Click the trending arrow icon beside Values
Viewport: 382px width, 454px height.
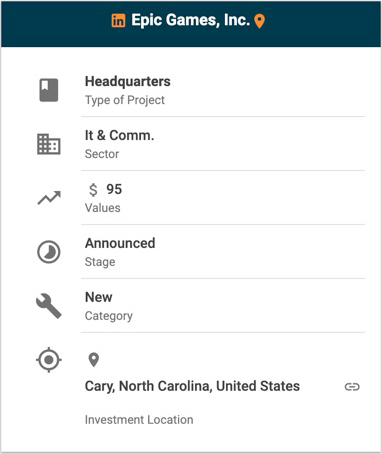(49, 198)
